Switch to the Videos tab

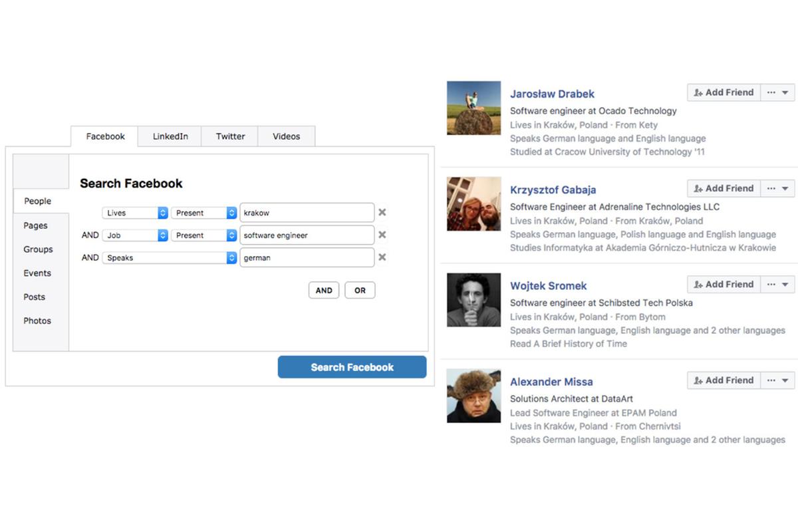coord(287,136)
